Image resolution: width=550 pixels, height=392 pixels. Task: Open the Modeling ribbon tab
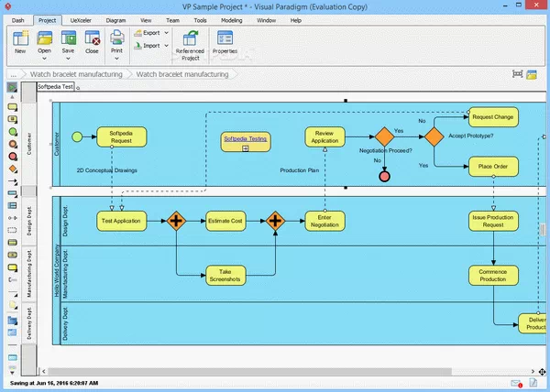click(x=231, y=18)
